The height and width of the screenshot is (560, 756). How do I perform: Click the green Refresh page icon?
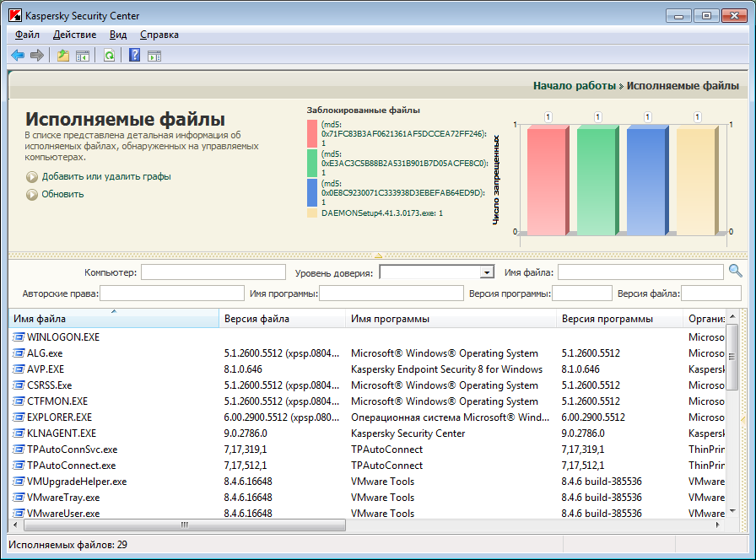(x=109, y=56)
